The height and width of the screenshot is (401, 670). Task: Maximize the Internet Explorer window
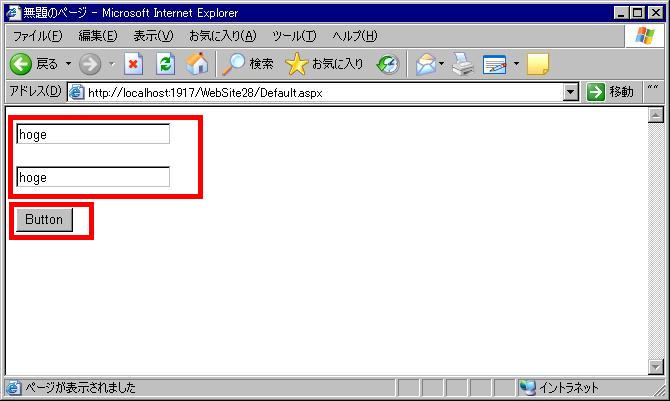638,13
